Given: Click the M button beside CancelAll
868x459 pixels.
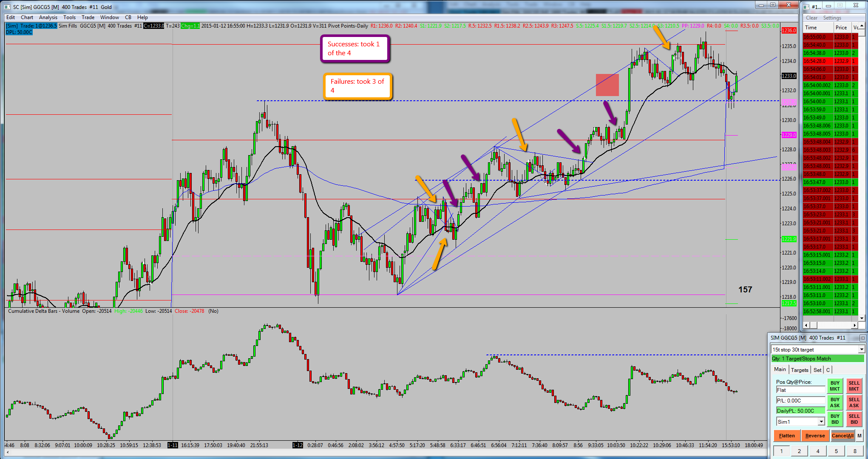Looking at the screenshot, I should coord(859,436).
